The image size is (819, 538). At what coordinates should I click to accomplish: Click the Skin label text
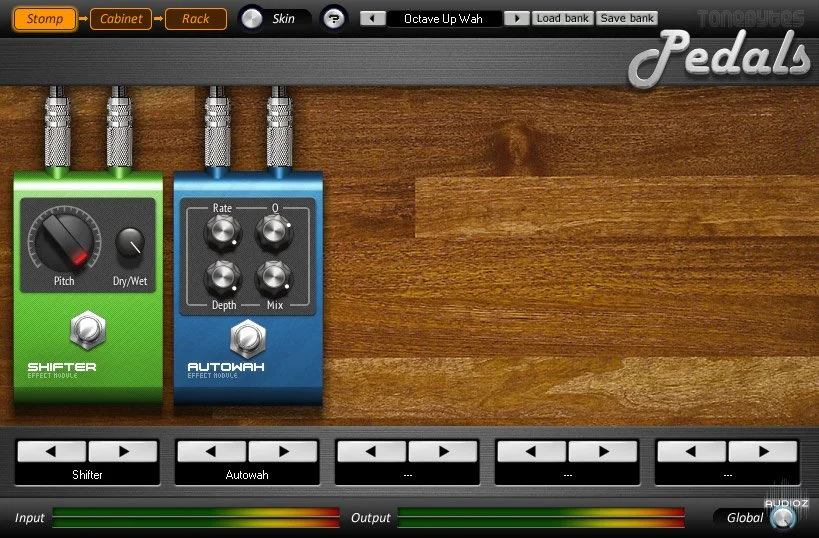(284, 19)
